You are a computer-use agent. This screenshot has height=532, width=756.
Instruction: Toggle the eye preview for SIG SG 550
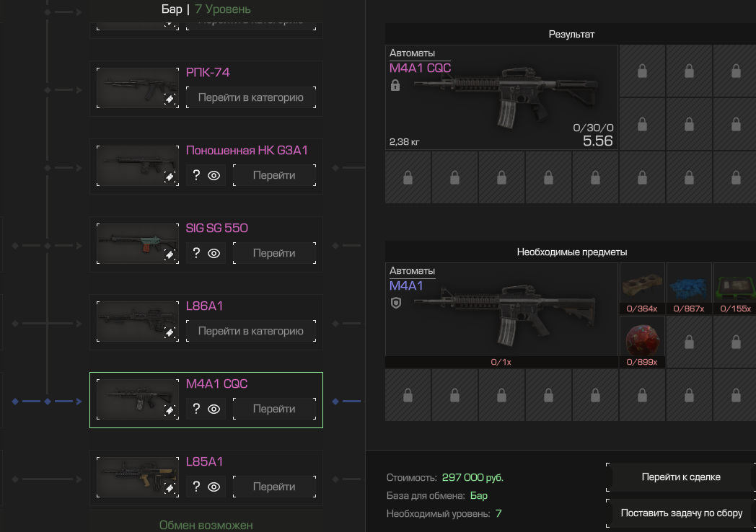click(x=214, y=254)
